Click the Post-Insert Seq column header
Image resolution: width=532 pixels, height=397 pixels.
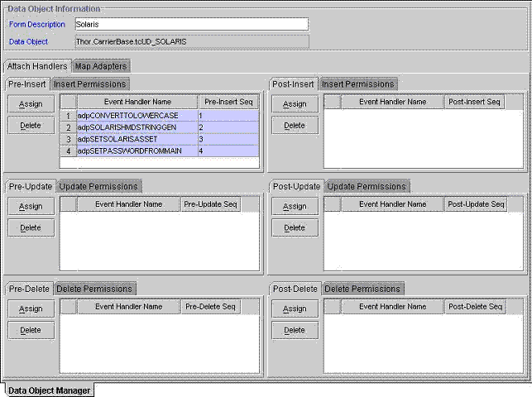[474, 102]
